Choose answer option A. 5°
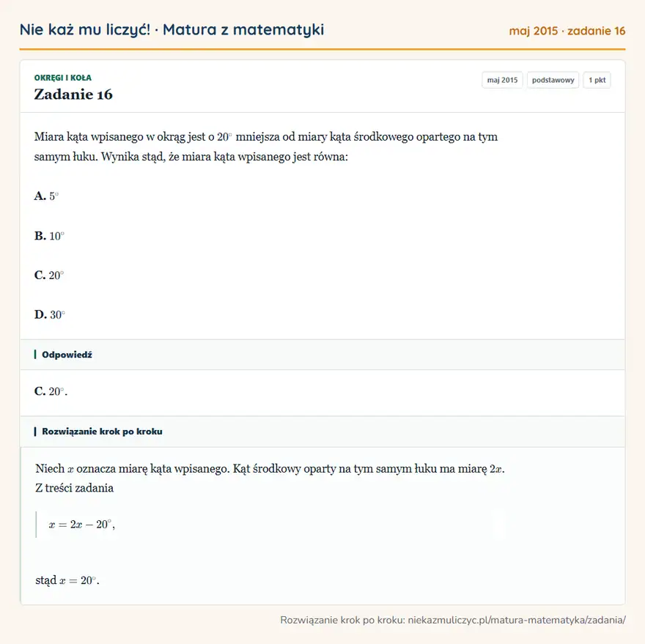This screenshot has height=644, width=645. 46,196
